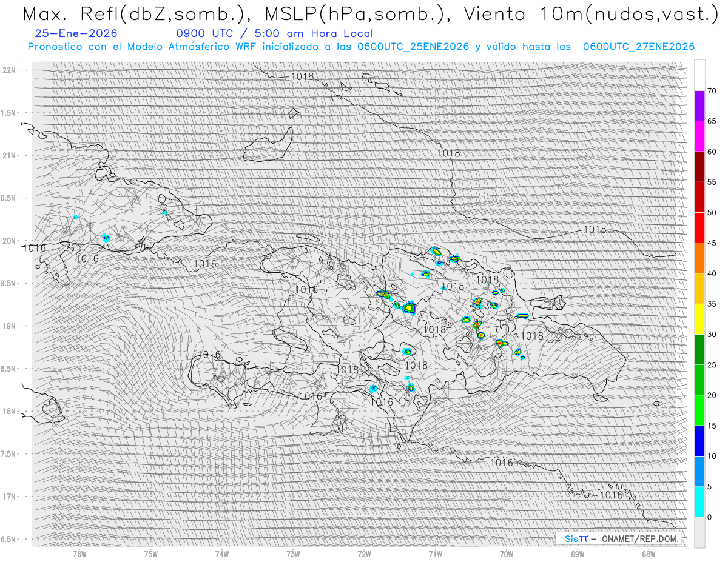The height and width of the screenshot is (562, 728).
Task: Pick the orange 40-45 dBZ swatch
Action: pyautogui.click(x=699, y=258)
